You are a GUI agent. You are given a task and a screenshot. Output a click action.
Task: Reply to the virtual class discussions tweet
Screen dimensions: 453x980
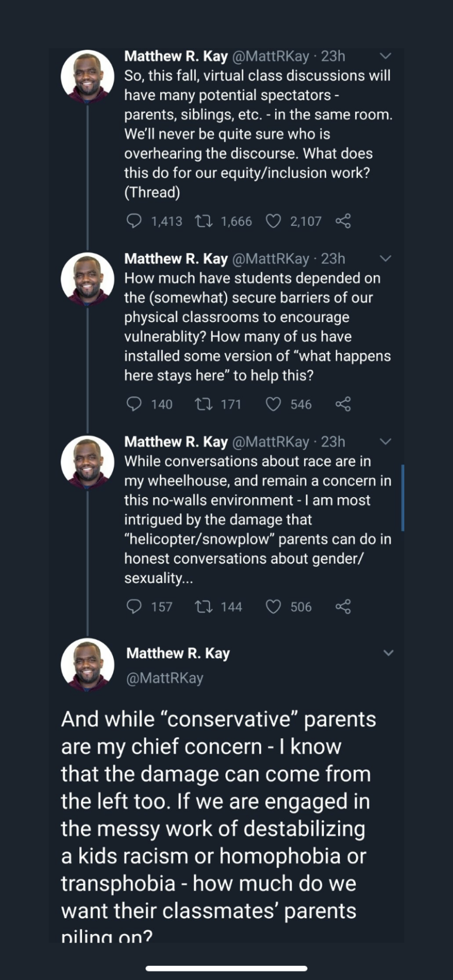click(134, 221)
